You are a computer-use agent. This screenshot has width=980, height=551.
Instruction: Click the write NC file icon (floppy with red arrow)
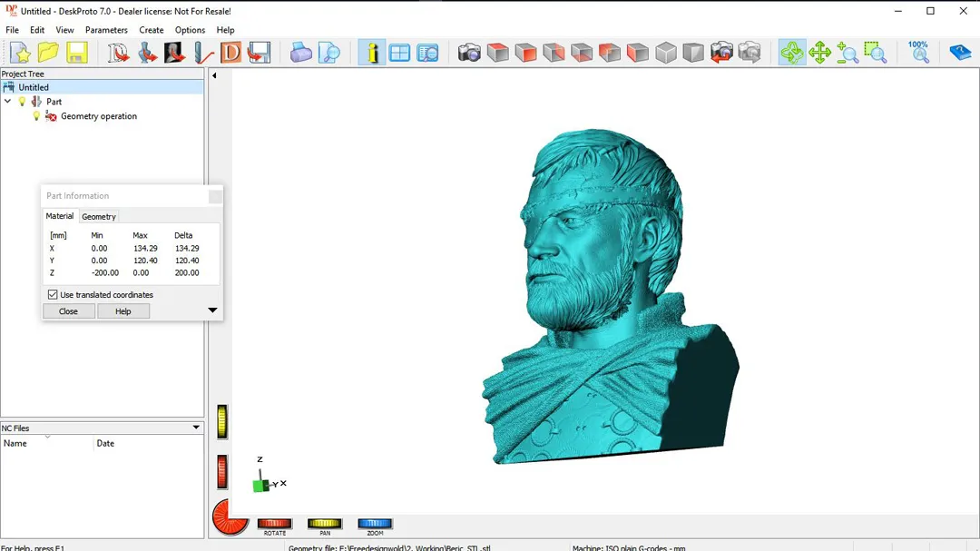259,53
